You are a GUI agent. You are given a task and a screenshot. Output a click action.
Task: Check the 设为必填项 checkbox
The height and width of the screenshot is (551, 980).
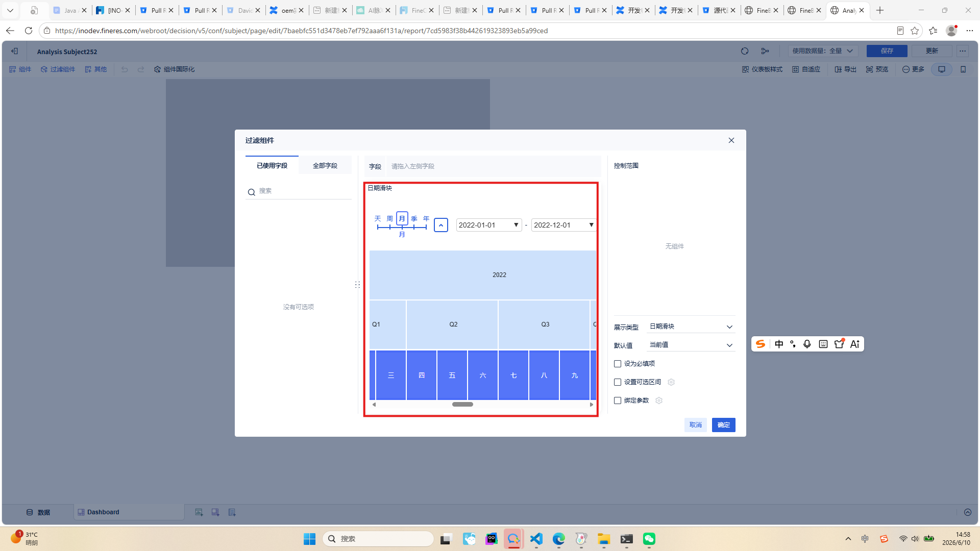618,364
